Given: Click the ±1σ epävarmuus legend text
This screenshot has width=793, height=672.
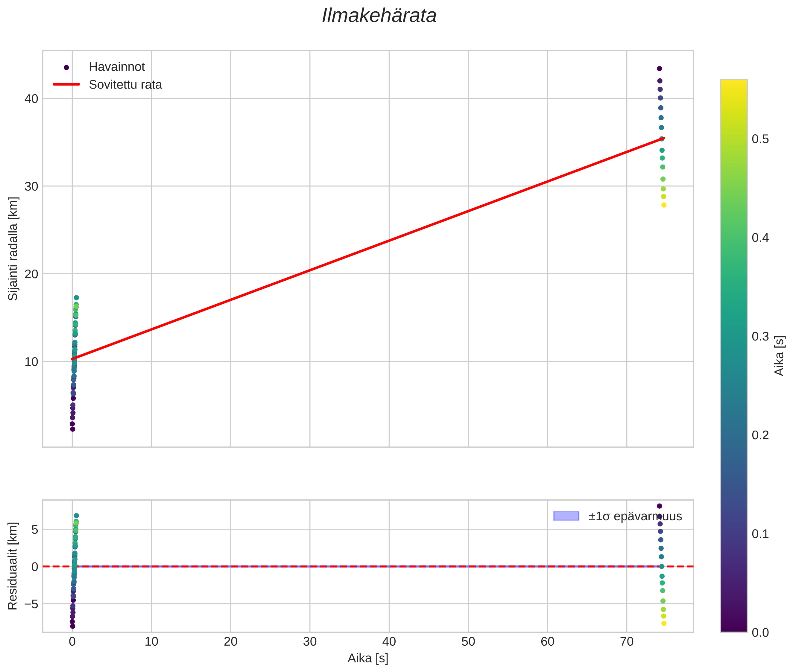Looking at the screenshot, I should [635, 517].
